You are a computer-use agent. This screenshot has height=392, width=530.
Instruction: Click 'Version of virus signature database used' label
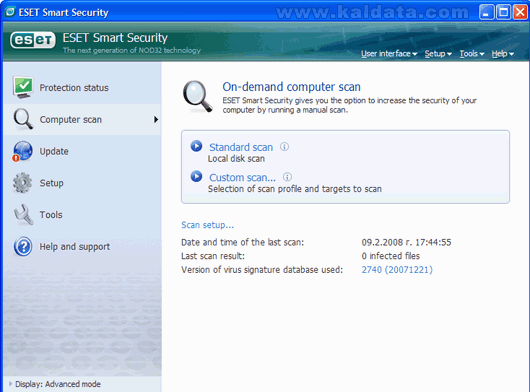(x=262, y=270)
